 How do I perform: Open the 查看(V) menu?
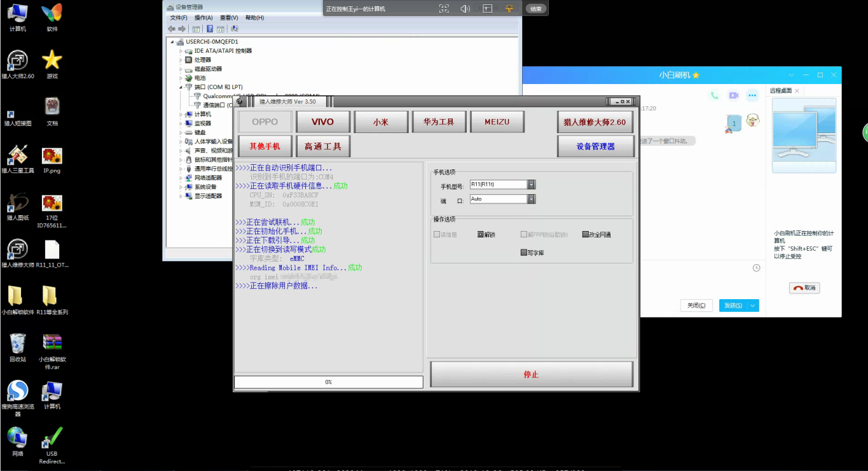229,18
